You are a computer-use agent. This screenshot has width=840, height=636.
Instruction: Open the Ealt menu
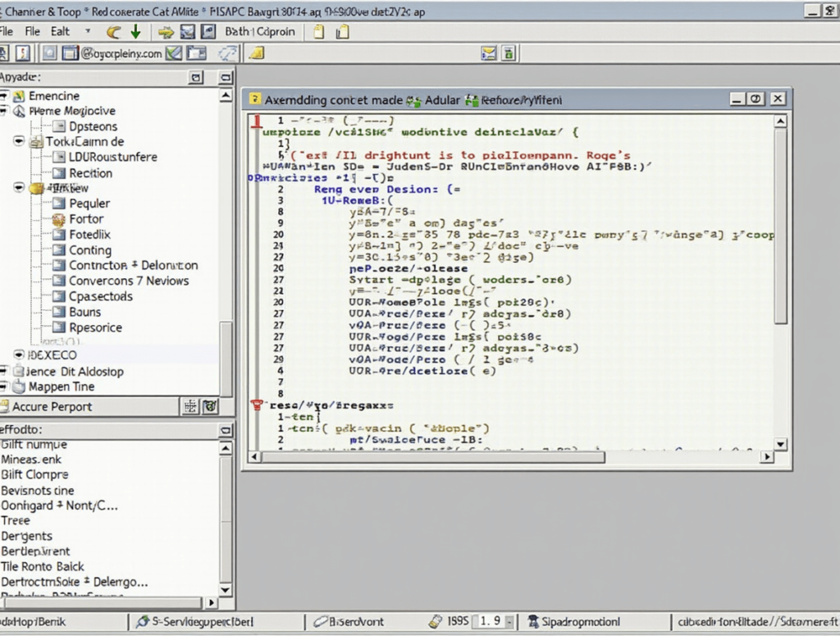pos(60,32)
